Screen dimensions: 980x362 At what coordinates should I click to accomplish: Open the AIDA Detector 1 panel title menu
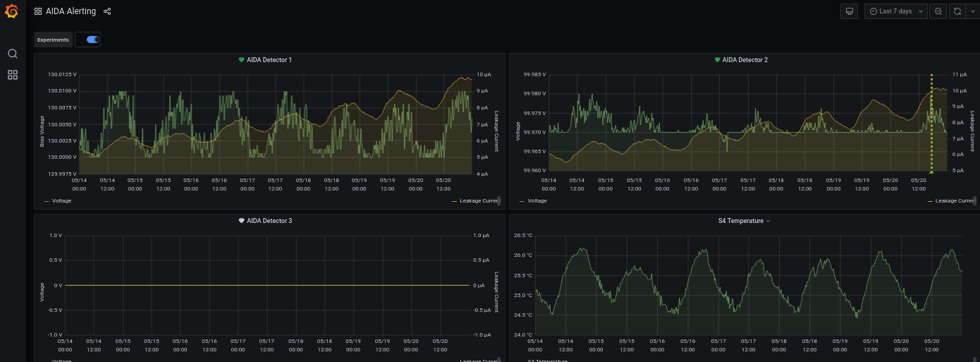pyautogui.click(x=269, y=60)
